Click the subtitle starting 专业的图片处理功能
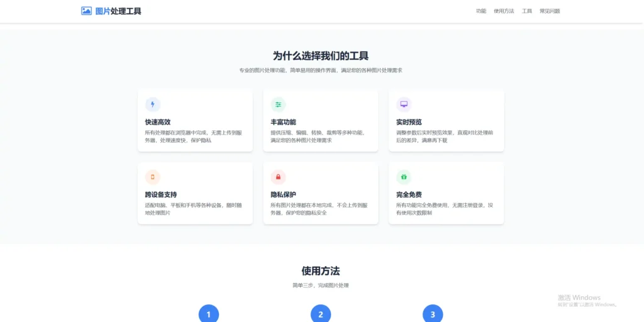This screenshot has height=322, width=644. tap(321, 70)
